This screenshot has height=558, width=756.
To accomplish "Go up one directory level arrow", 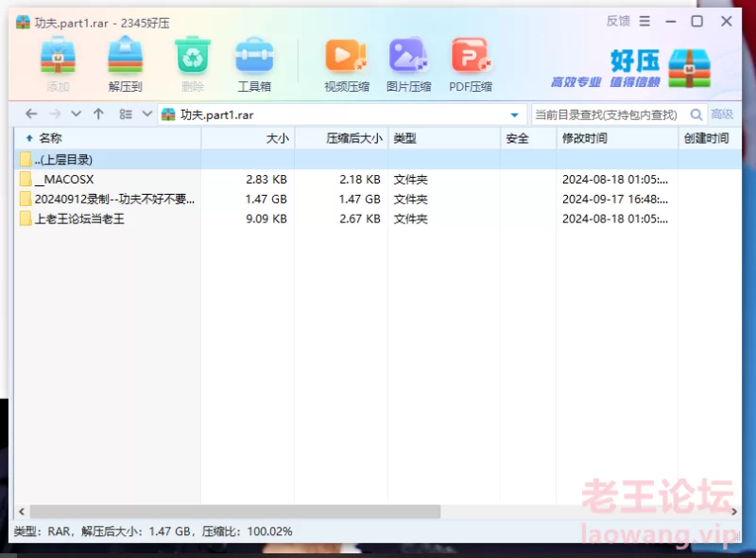I will tap(98, 113).
